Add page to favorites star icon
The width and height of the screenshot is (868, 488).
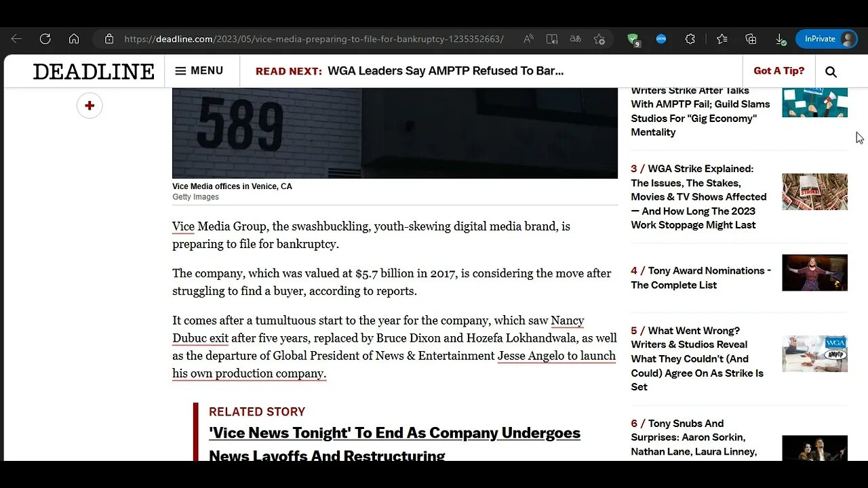pyautogui.click(x=599, y=39)
